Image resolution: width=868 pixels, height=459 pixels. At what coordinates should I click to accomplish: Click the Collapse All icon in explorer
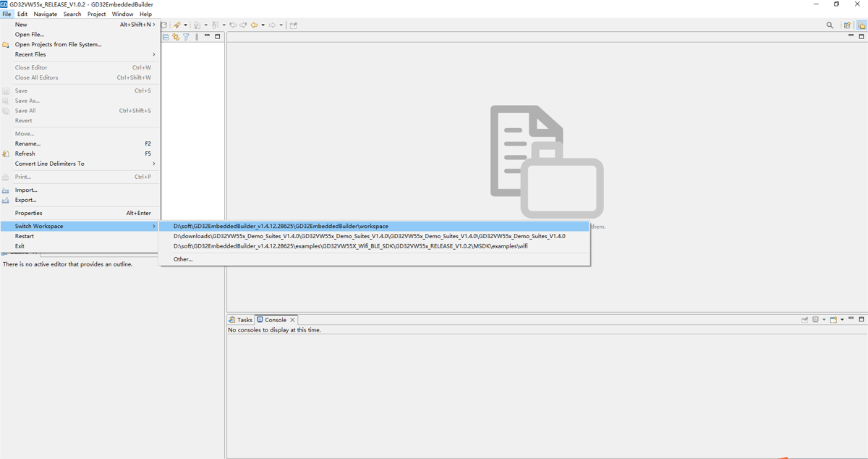166,37
